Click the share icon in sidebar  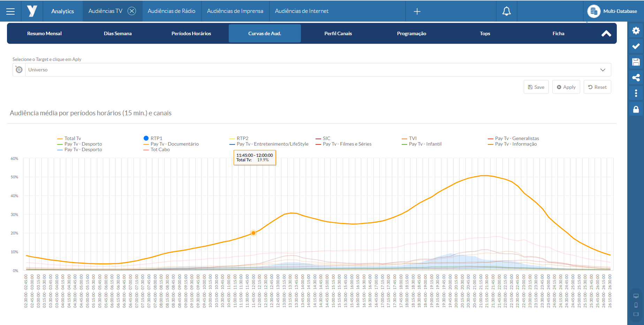tap(636, 78)
